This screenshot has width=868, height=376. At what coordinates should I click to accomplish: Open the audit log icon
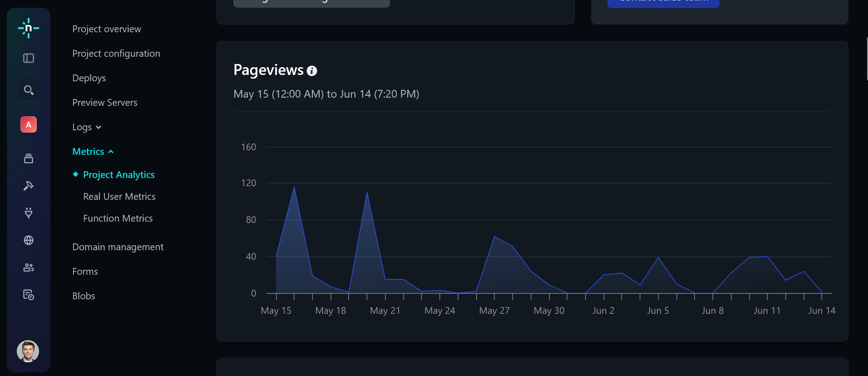(x=28, y=295)
